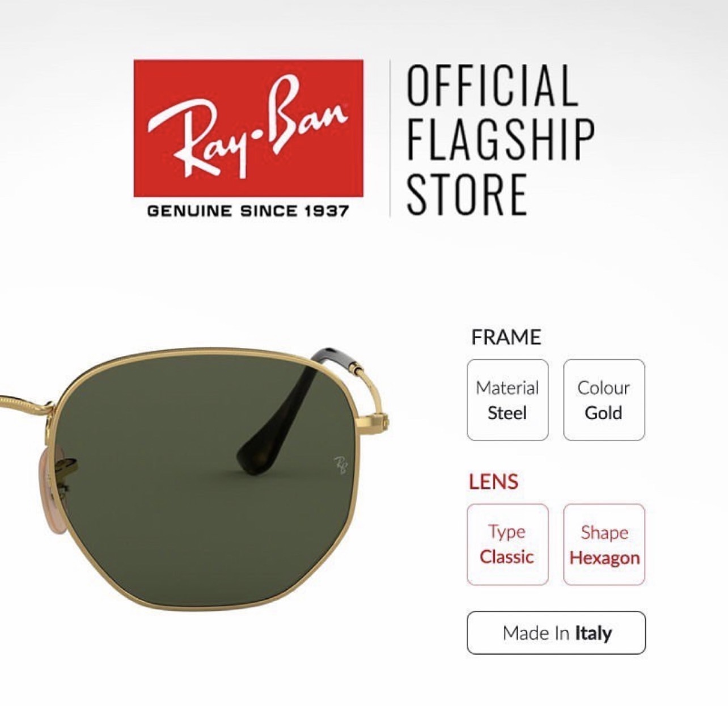Click the red Ray-Ban logo
This screenshot has width=728, height=706.
point(248,128)
